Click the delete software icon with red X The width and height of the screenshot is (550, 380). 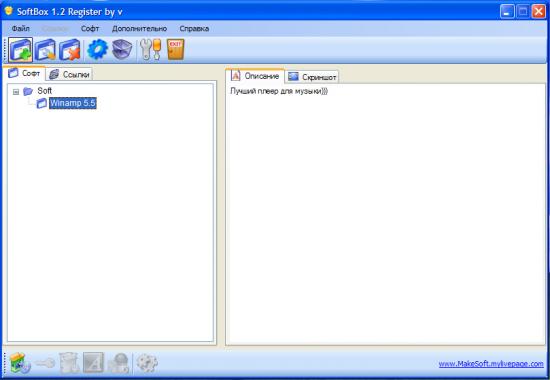70,50
